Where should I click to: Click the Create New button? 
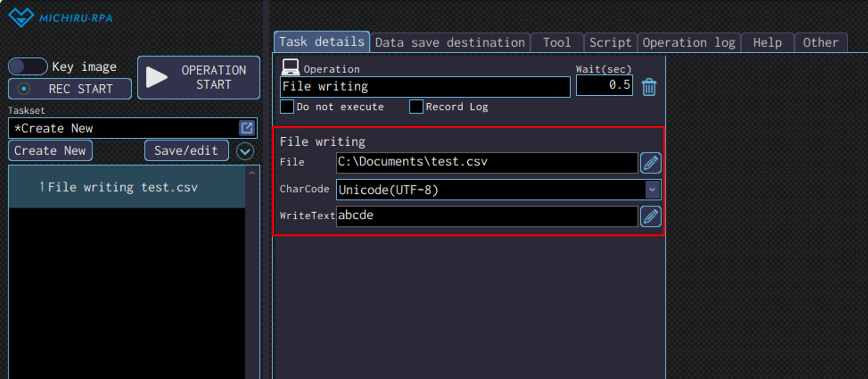50,151
